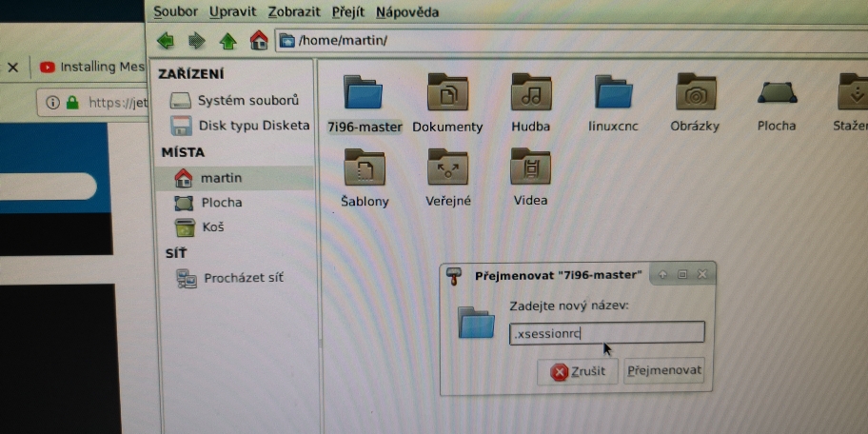Select the Veřejné public folder

click(x=447, y=169)
